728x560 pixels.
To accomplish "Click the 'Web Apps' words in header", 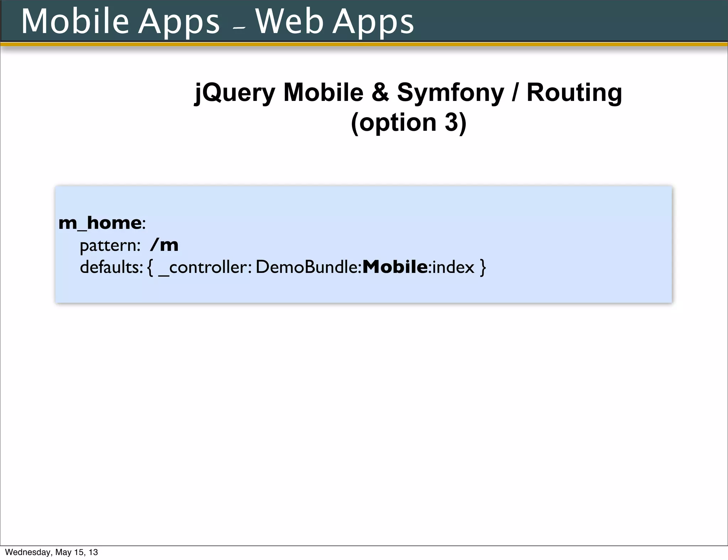I will point(334,21).
